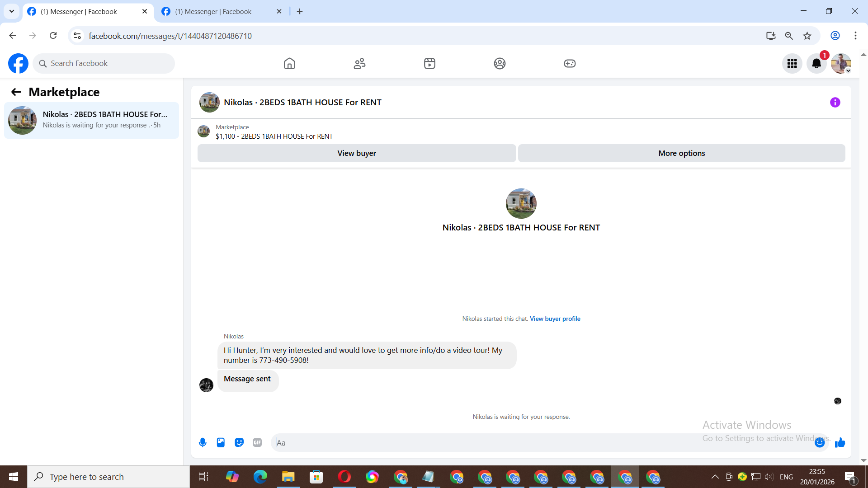Install app icon in address bar
868x488 pixels.
click(x=771, y=36)
